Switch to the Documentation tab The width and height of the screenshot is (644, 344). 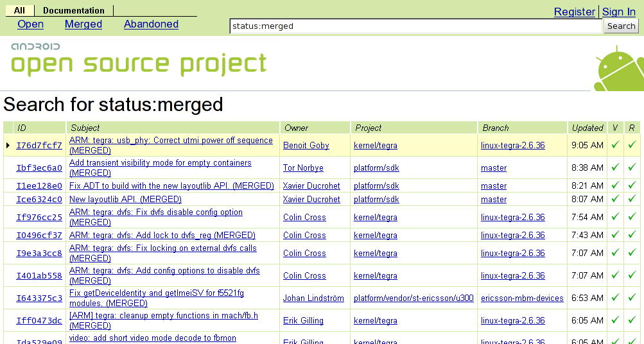coord(74,11)
